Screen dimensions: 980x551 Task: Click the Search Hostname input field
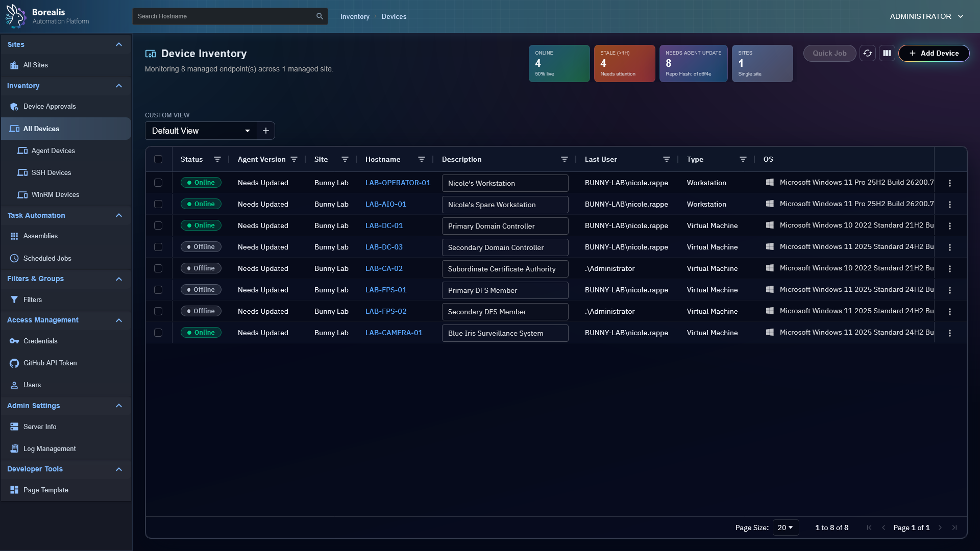225,16
